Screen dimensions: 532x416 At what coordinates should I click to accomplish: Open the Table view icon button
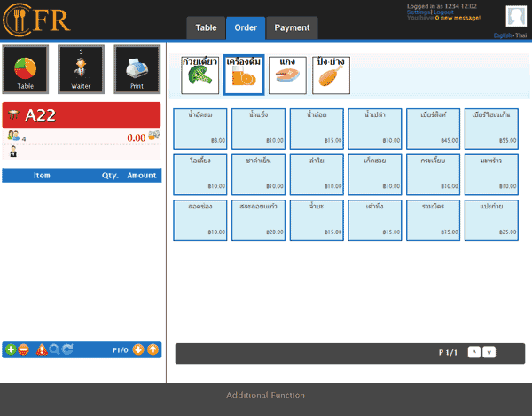(x=27, y=68)
